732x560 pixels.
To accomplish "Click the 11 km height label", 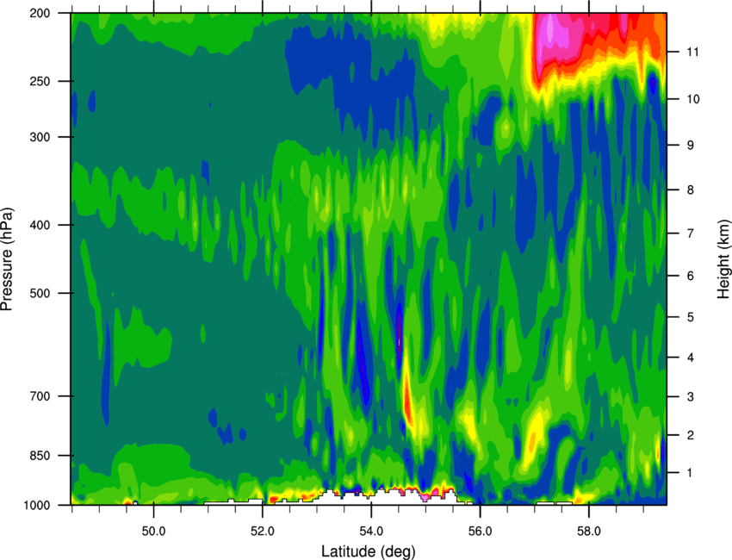I will pyautogui.click(x=693, y=52).
